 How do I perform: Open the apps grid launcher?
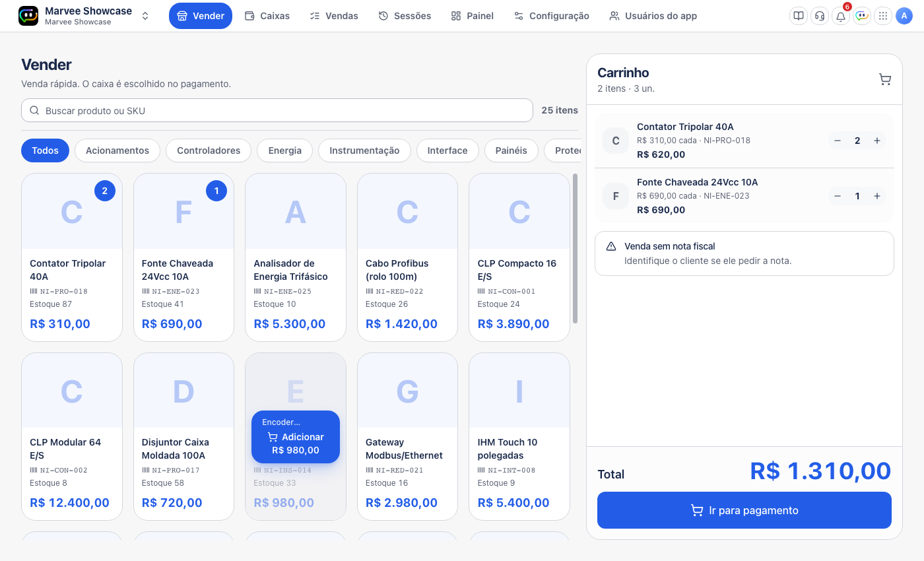pyautogui.click(x=883, y=16)
